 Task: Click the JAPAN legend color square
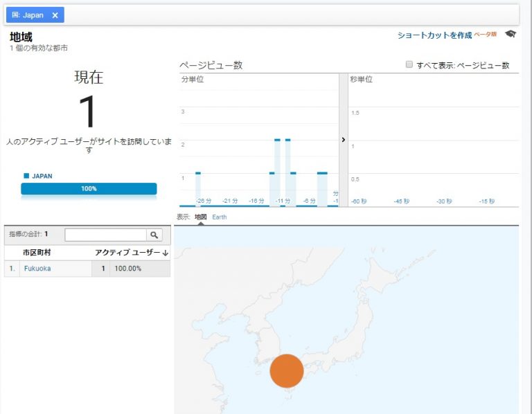tap(26, 176)
